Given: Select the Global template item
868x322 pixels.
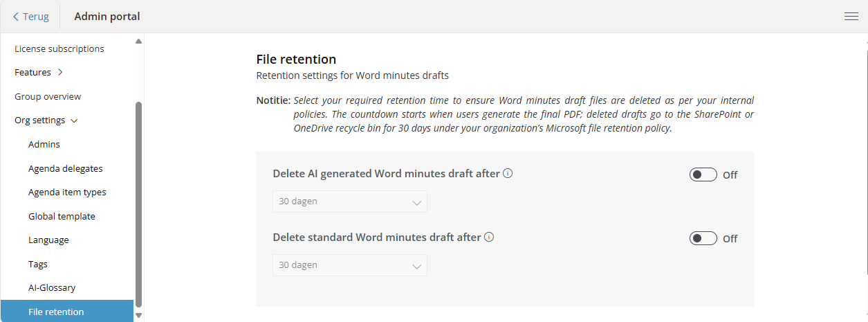Looking at the screenshot, I should pyautogui.click(x=62, y=216).
